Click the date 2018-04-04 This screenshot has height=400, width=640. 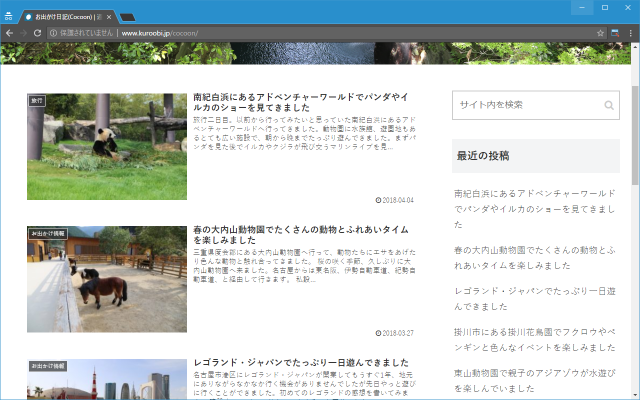point(395,200)
